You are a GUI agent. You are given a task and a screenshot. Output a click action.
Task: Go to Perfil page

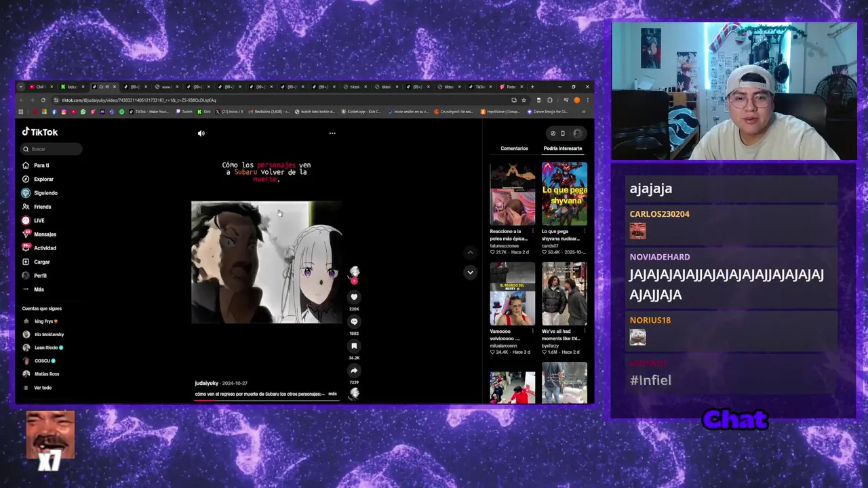(x=35, y=276)
